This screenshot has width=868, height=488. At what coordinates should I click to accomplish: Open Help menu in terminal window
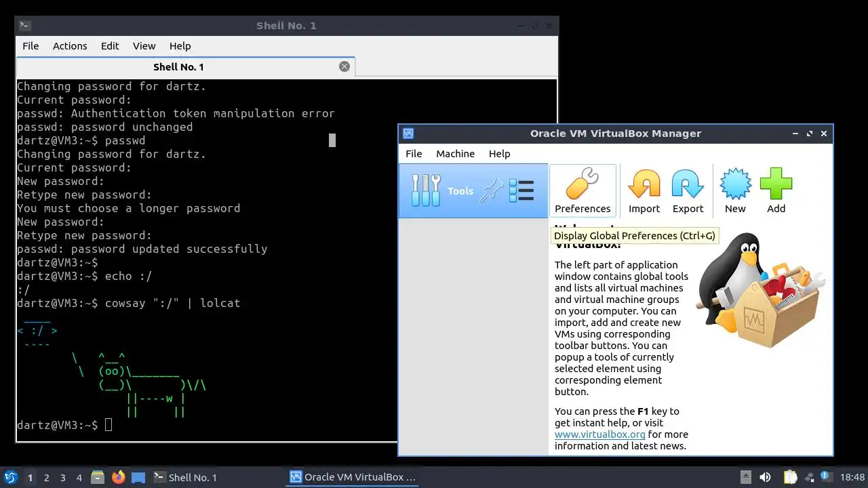pyautogui.click(x=180, y=46)
